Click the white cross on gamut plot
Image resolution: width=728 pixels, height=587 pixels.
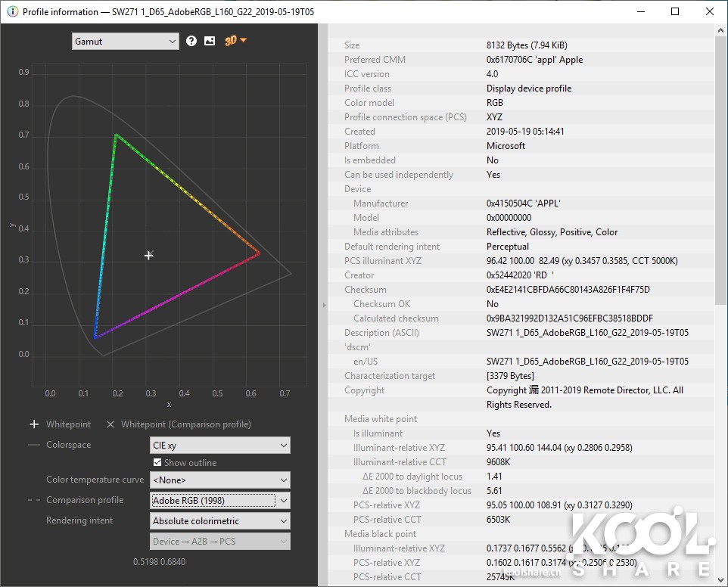click(149, 256)
